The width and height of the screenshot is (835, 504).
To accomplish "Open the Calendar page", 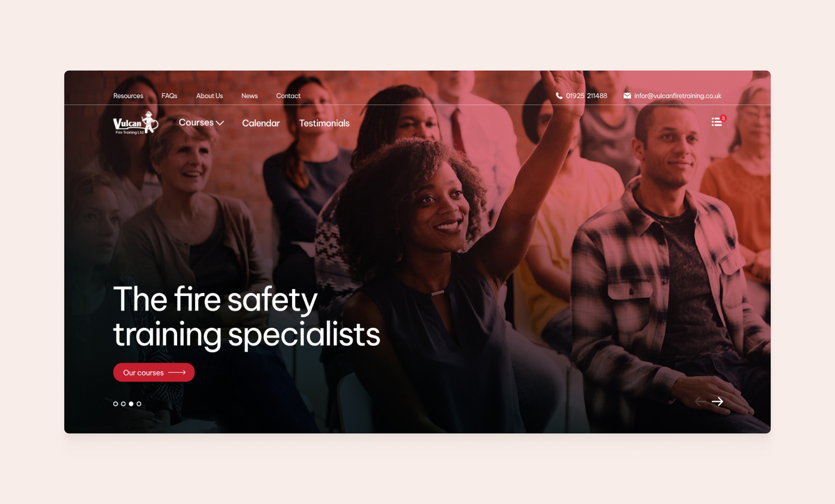I will tap(261, 123).
